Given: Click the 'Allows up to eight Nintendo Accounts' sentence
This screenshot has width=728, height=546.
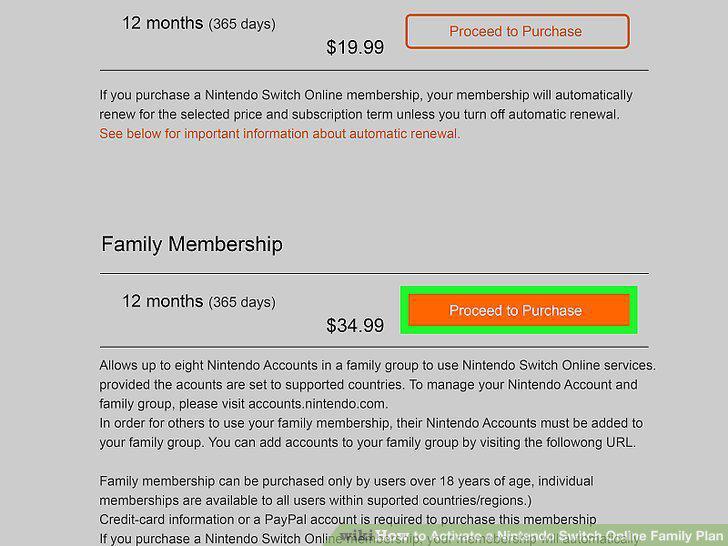Looking at the screenshot, I should click(x=377, y=365).
